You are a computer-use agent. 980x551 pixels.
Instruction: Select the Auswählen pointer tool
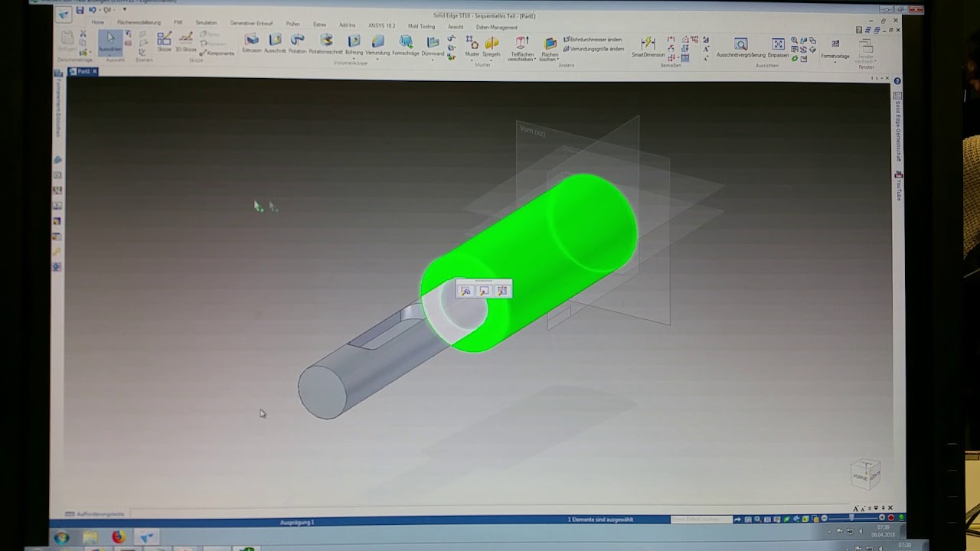point(110,42)
